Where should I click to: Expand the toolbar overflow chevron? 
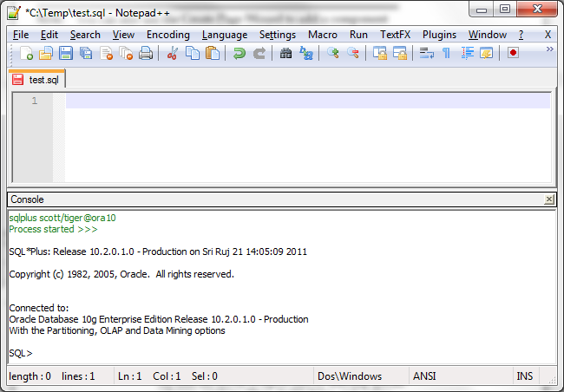click(549, 50)
